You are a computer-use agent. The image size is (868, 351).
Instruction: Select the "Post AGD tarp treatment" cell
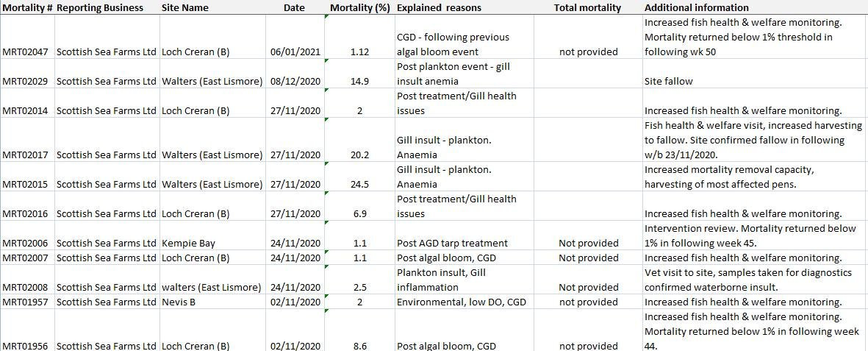pyautogui.click(x=452, y=243)
